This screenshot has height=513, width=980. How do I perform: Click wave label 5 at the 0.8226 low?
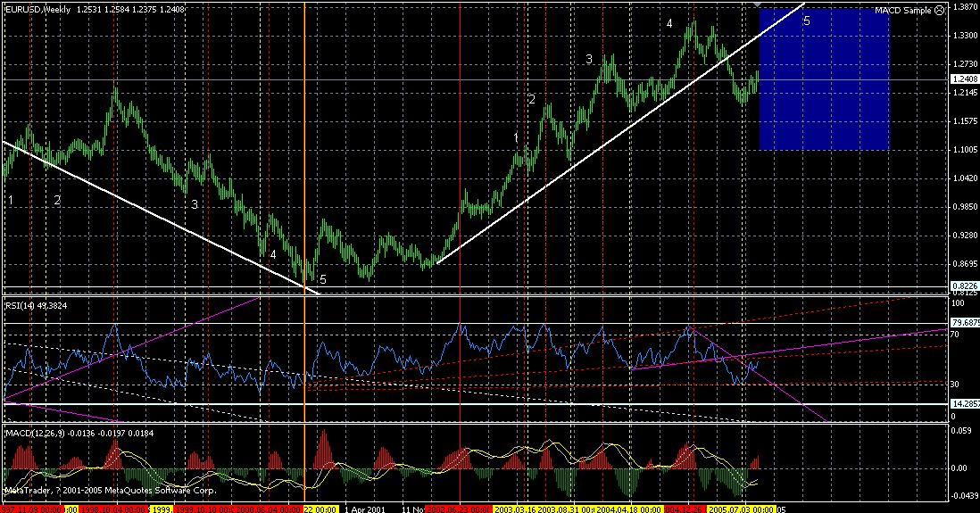[322, 280]
